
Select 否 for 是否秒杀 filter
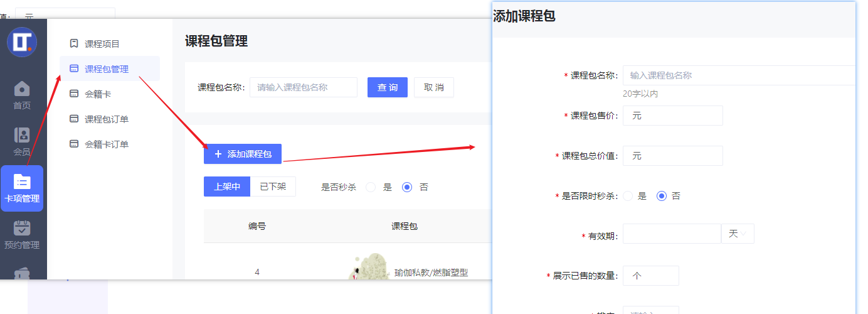(407, 187)
